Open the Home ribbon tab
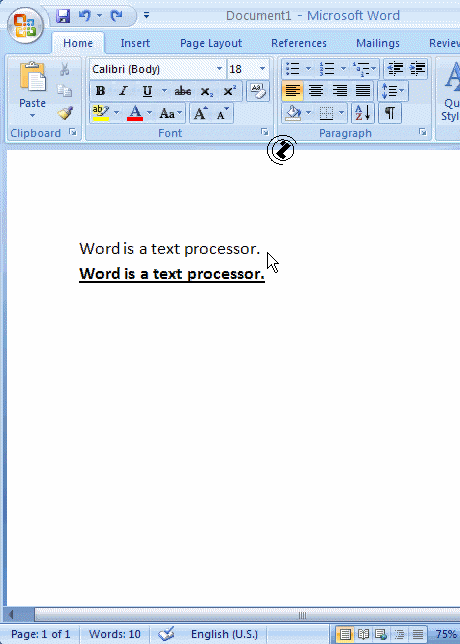Viewport: 460px width, 644px height. point(78,43)
